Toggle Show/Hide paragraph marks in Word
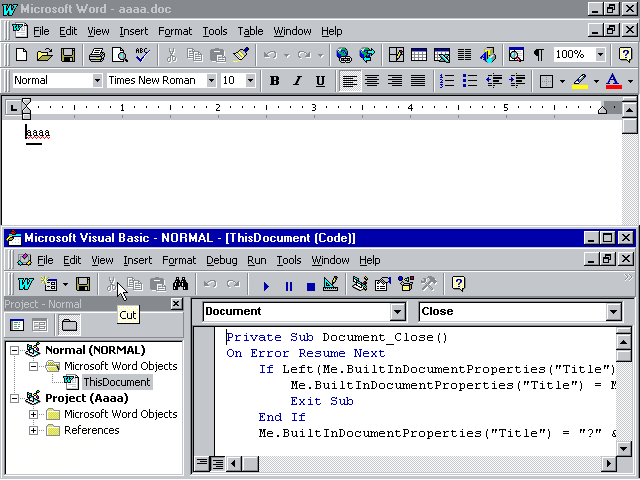Image resolution: width=640 pixels, height=480 pixels. tap(539, 55)
